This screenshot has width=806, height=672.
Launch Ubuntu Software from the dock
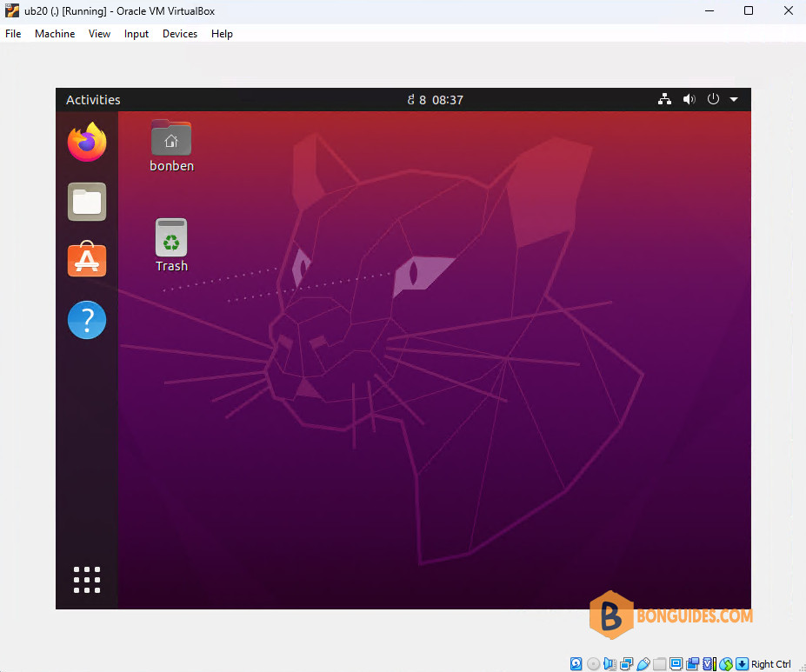[x=87, y=259]
